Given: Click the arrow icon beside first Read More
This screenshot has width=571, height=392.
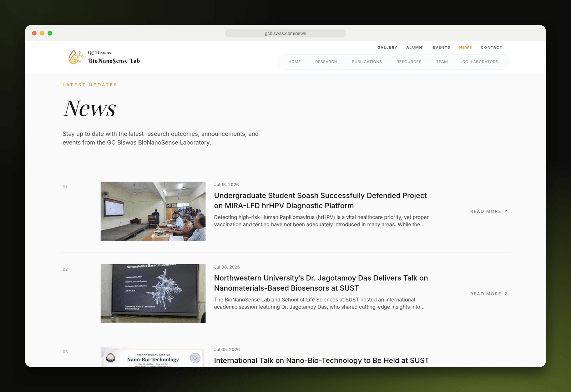Looking at the screenshot, I should (506, 212).
